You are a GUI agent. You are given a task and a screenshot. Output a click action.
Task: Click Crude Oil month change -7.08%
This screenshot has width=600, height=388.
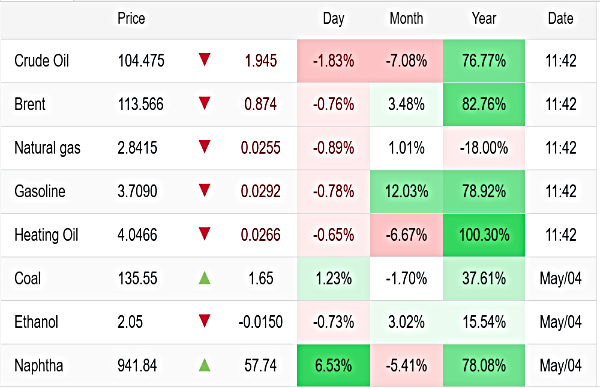(406, 60)
